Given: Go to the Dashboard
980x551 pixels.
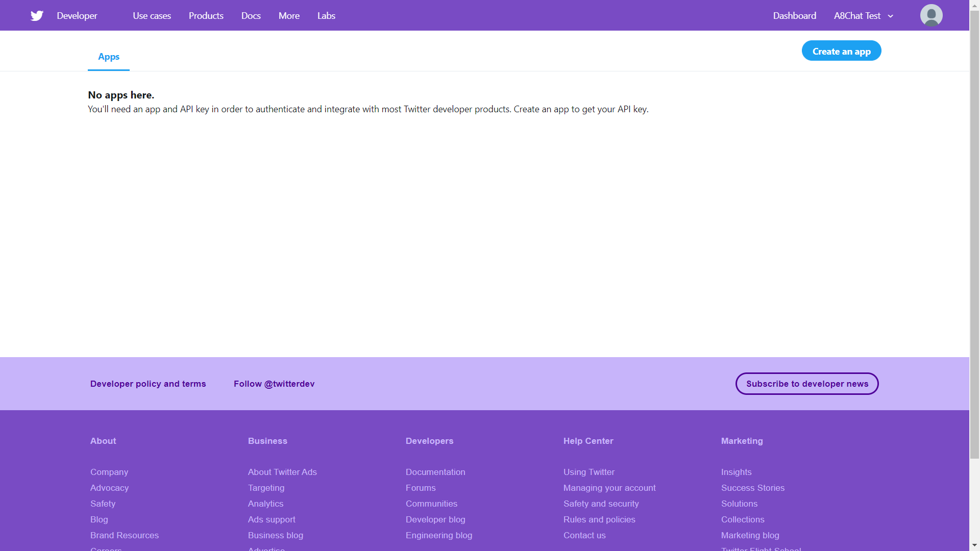Looking at the screenshot, I should (794, 16).
